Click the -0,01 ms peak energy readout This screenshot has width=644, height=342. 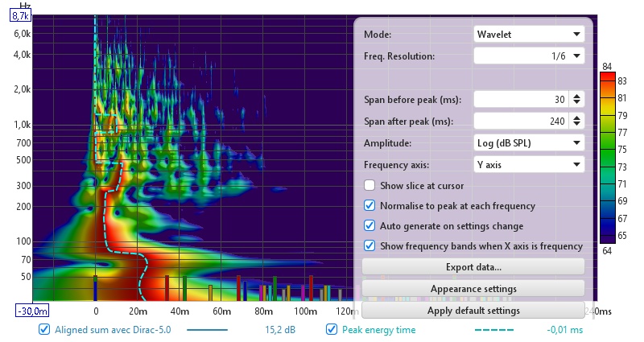[x=565, y=330]
